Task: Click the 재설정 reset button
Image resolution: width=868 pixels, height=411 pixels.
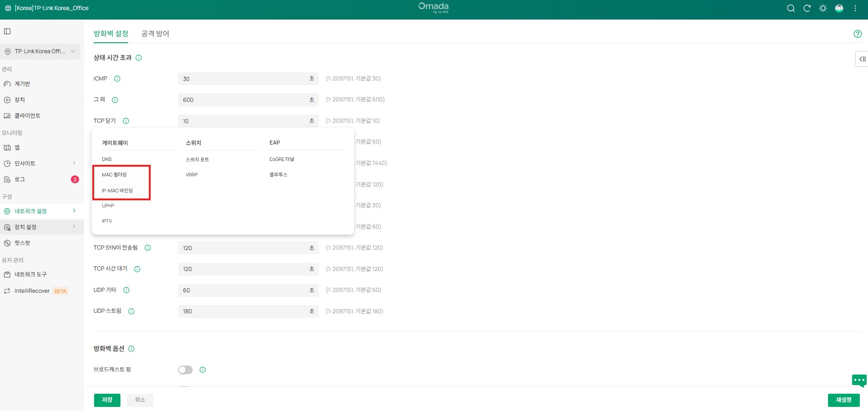Action: pyautogui.click(x=843, y=400)
